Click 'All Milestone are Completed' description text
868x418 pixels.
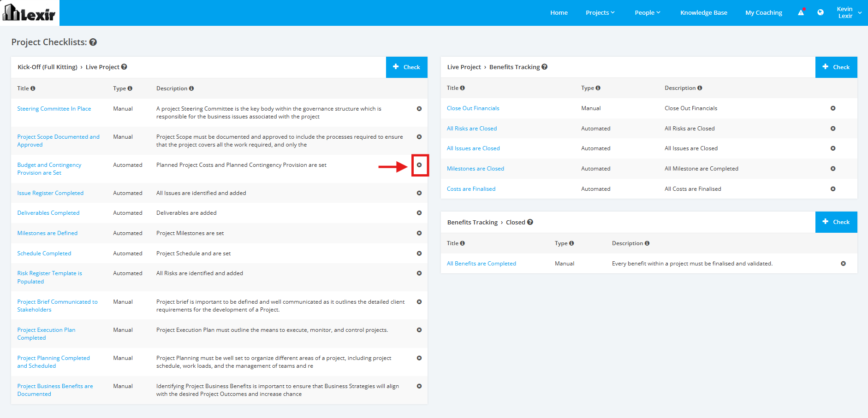tap(702, 169)
